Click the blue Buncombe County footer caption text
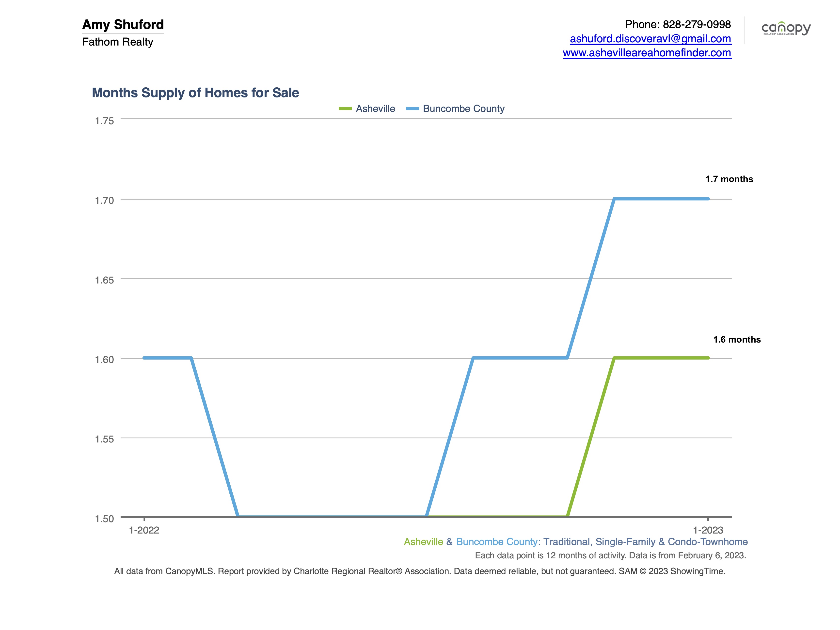Viewport: 840px width, 630px height. 497,542
